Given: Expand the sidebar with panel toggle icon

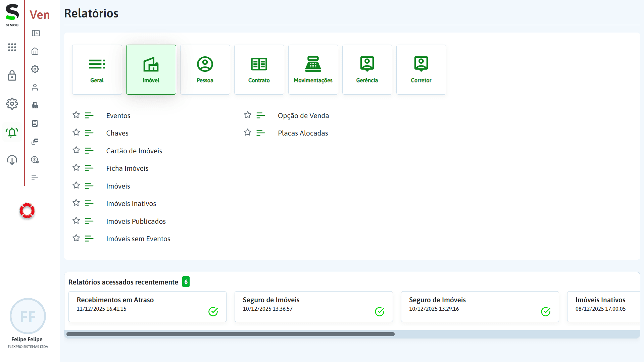Looking at the screenshot, I should (36, 33).
